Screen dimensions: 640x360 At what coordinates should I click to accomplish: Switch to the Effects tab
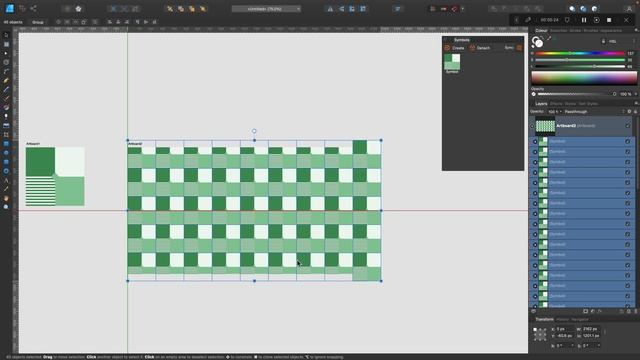pos(556,104)
